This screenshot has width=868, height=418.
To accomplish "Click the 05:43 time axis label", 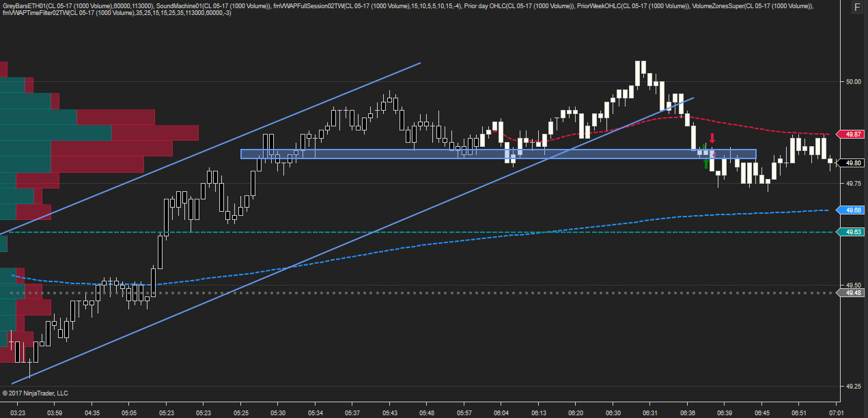I will [390, 413].
